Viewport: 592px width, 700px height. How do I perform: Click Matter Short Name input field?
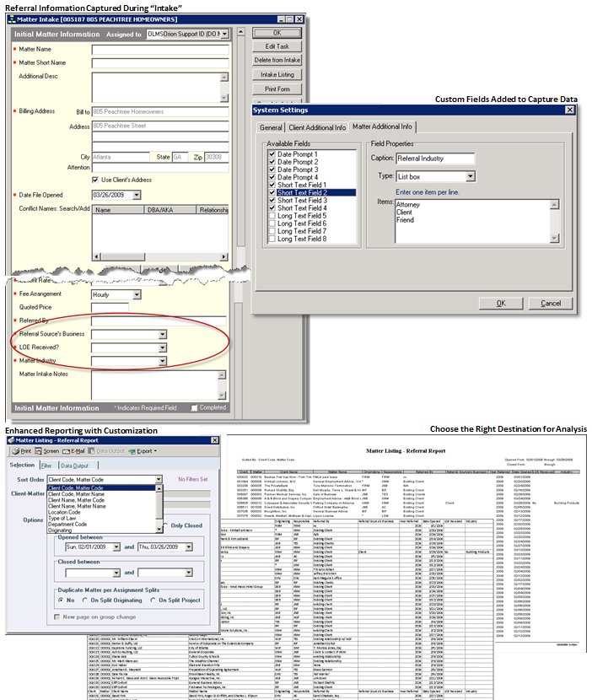coord(160,63)
